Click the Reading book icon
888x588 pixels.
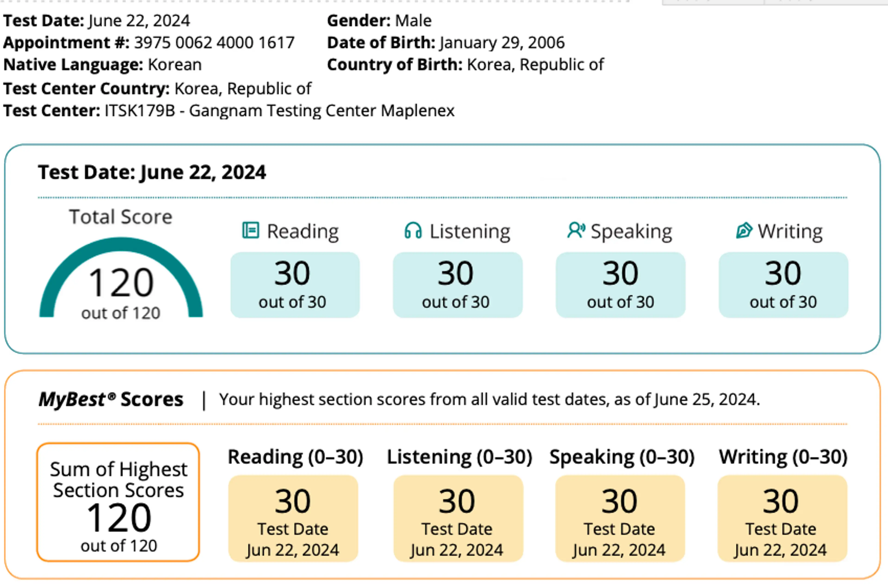tap(250, 230)
